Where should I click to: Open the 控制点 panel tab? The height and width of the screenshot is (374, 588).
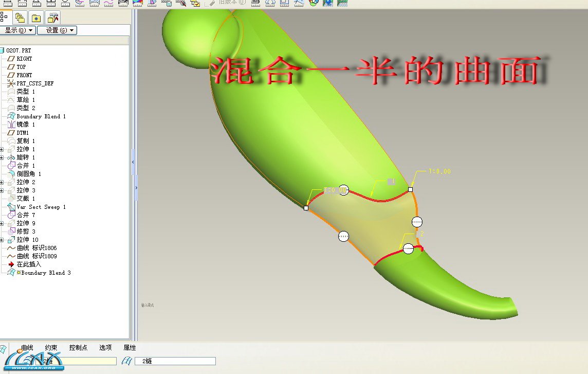coord(78,348)
